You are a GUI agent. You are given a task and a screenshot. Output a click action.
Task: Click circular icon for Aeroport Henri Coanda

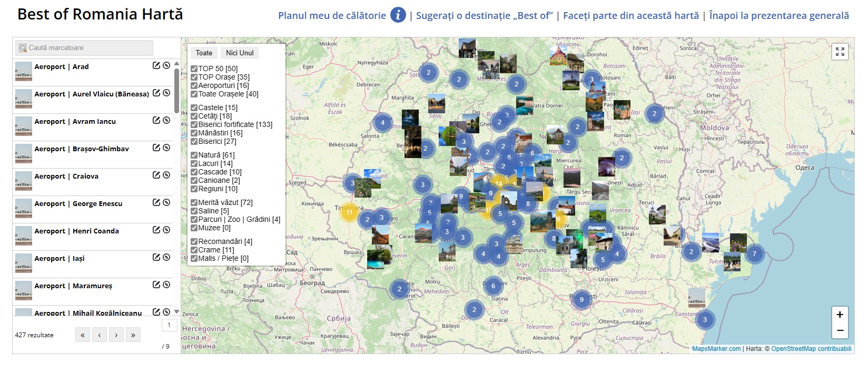tap(166, 230)
